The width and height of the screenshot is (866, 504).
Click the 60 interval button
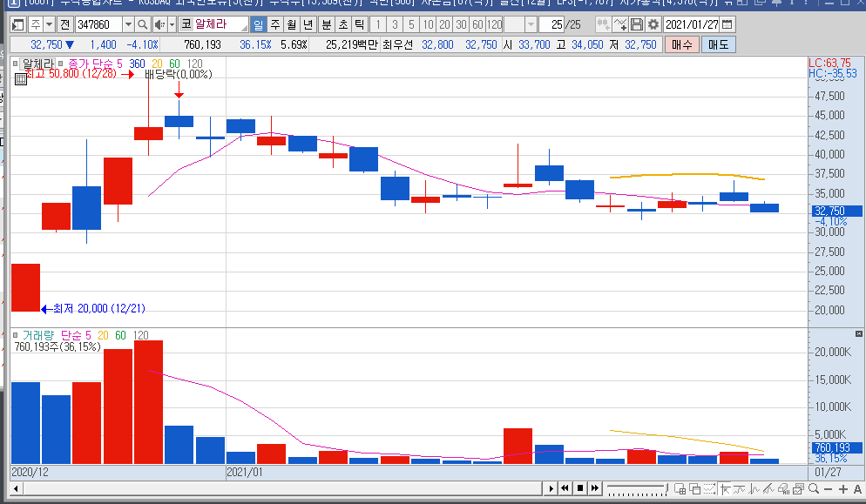[477, 24]
